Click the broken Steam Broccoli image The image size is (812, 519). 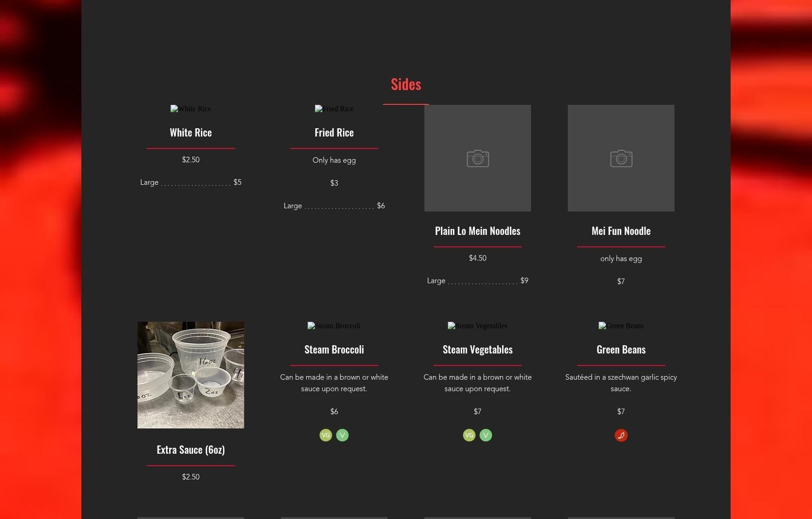point(334,326)
